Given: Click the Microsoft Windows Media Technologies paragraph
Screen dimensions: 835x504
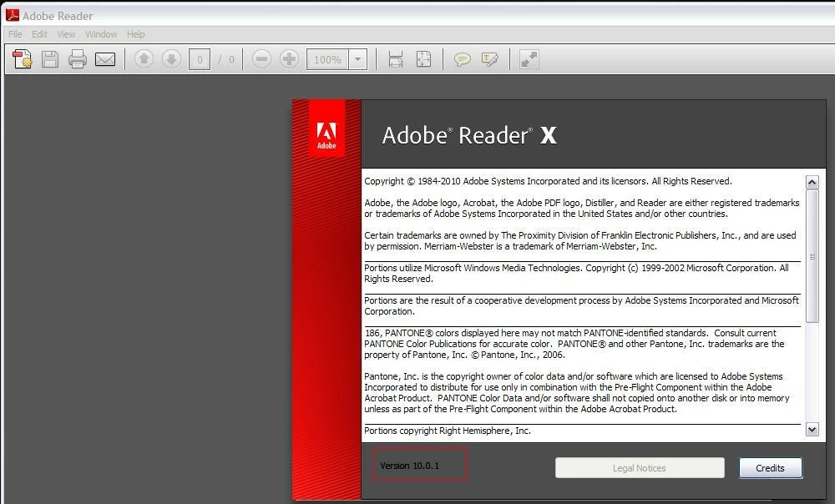Looking at the screenshot, I should click(577, 273).
